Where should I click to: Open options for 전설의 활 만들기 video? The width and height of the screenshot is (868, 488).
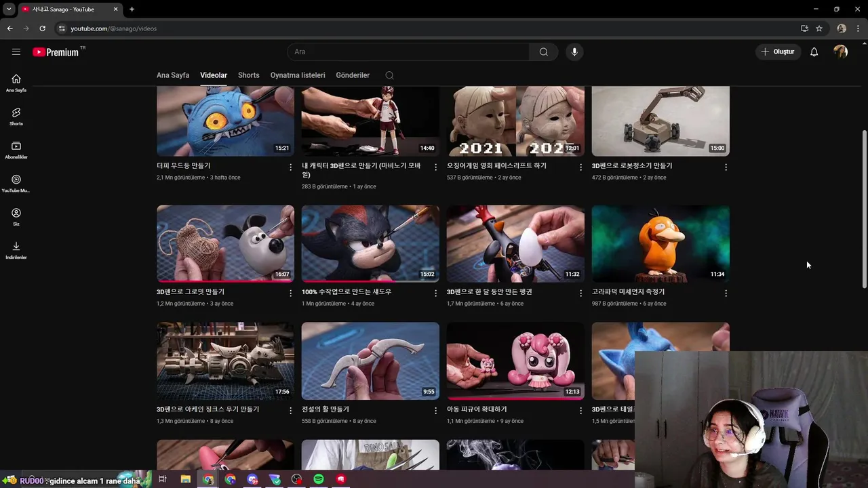(436, 411)
